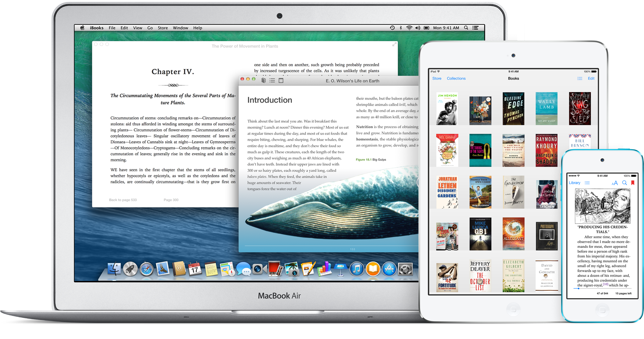This screenshot has height=339, width=644.
Task: Open QB 1 book on iPad
Action: point(480,234)
